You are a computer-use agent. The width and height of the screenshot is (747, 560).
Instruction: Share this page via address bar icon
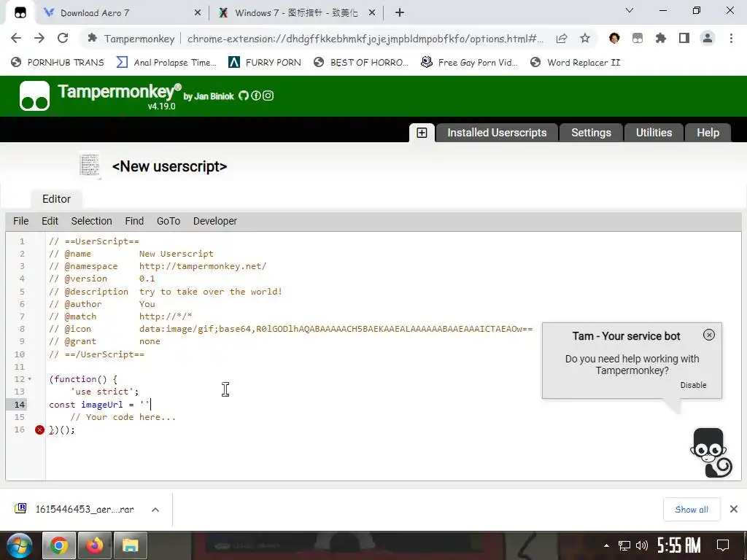pos(562,39)
